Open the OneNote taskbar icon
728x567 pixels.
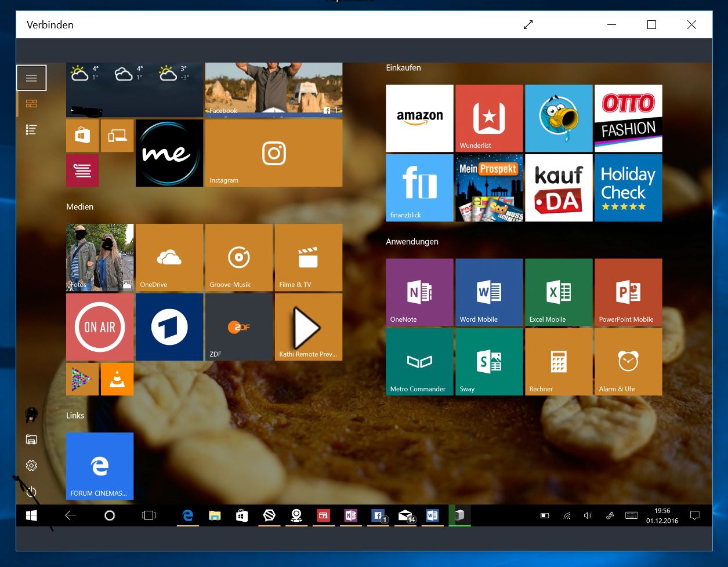(x=350, y=515)
